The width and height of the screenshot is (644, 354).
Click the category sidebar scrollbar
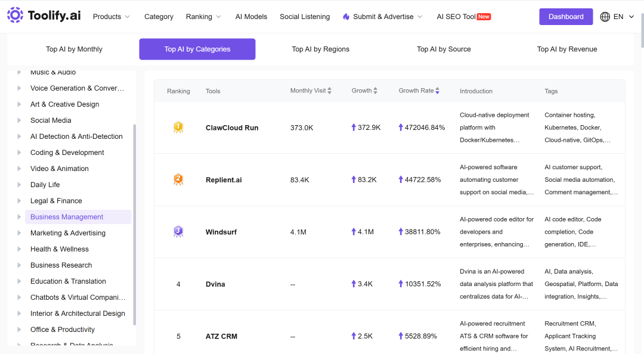(x=135, y=225)
